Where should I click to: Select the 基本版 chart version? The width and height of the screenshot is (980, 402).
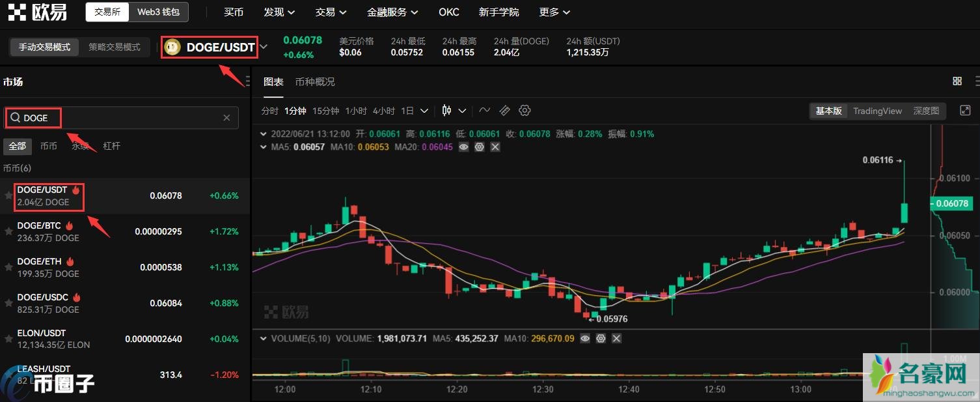828,111
